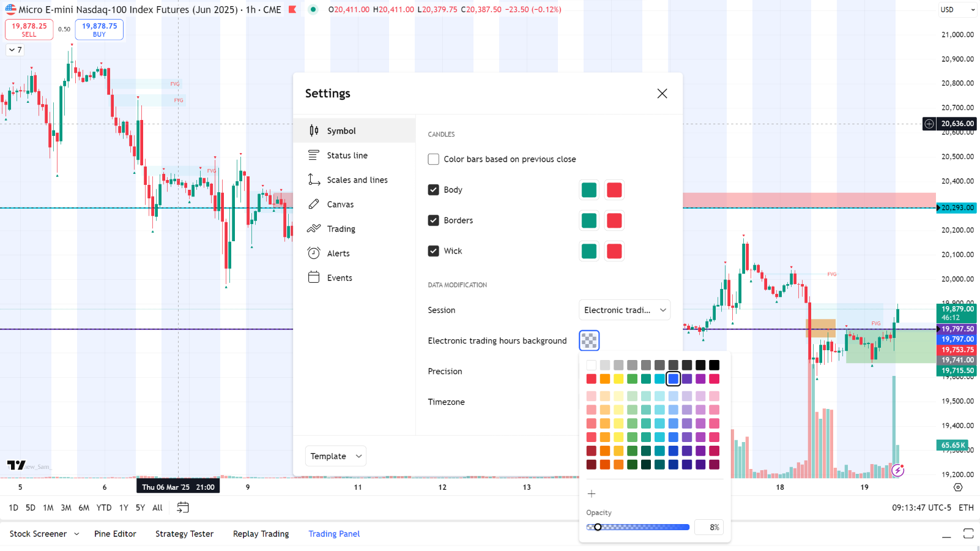Pick the dark blue swatch in the palette
980x551 pixels.
tap(673, 464)
